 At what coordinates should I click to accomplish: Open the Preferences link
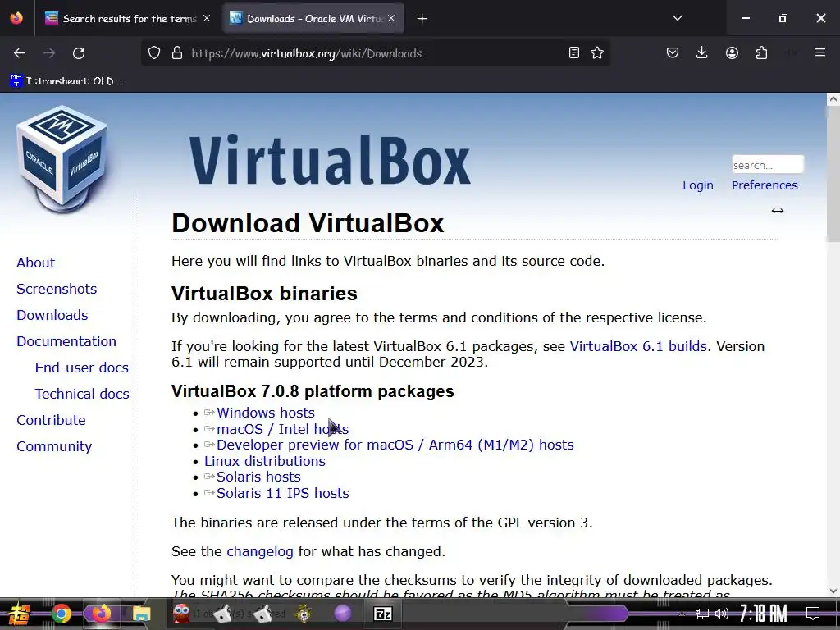(x=765, y=185)
